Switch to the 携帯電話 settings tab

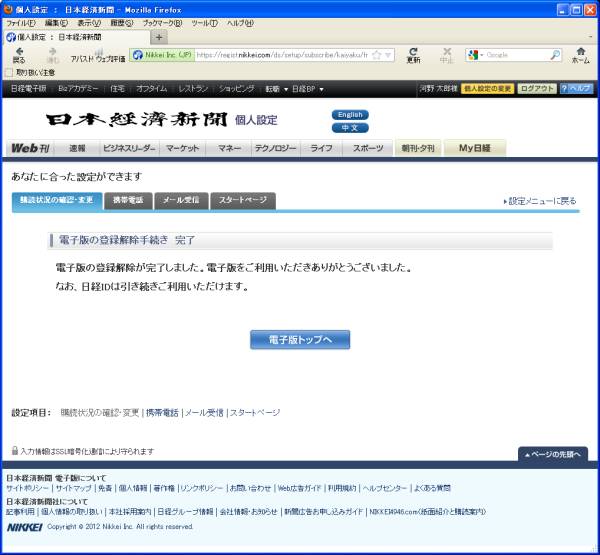pyautogui.click(x=126, y=200)
